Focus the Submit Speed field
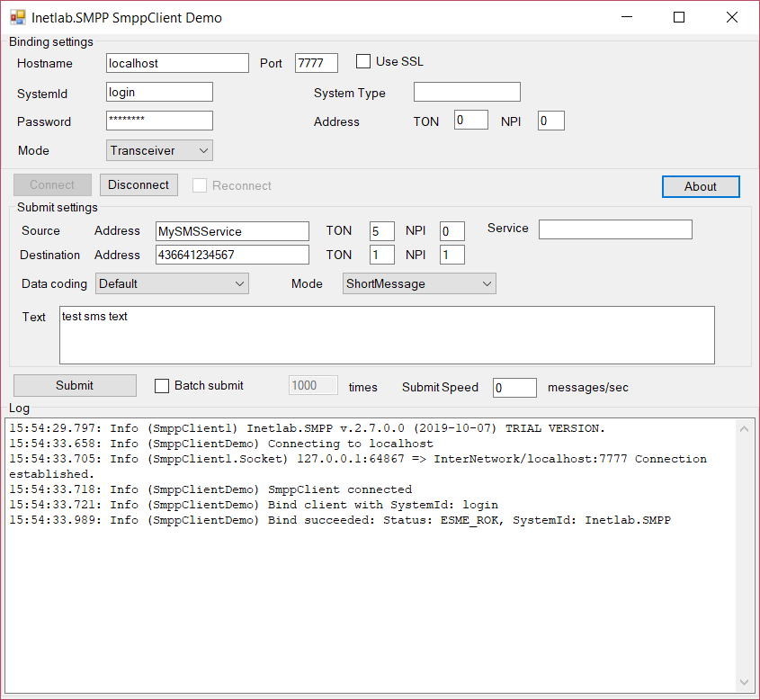The height and width of the screenshot is (700, 760). (514, 388)
